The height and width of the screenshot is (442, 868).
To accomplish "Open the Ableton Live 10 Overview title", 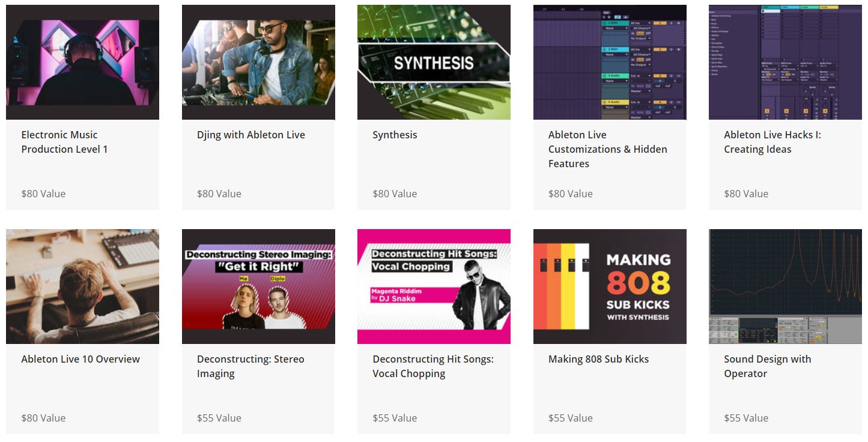I will (80, 359).
